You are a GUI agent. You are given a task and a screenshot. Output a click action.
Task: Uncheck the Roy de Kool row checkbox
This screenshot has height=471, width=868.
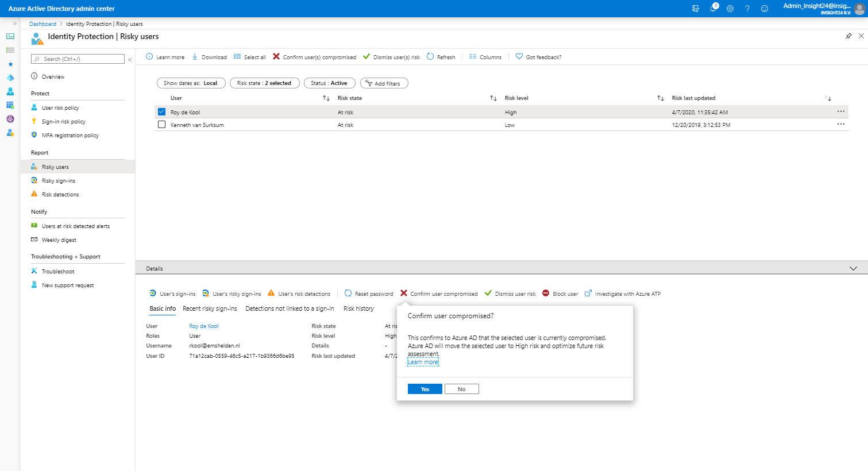point(161,112)
